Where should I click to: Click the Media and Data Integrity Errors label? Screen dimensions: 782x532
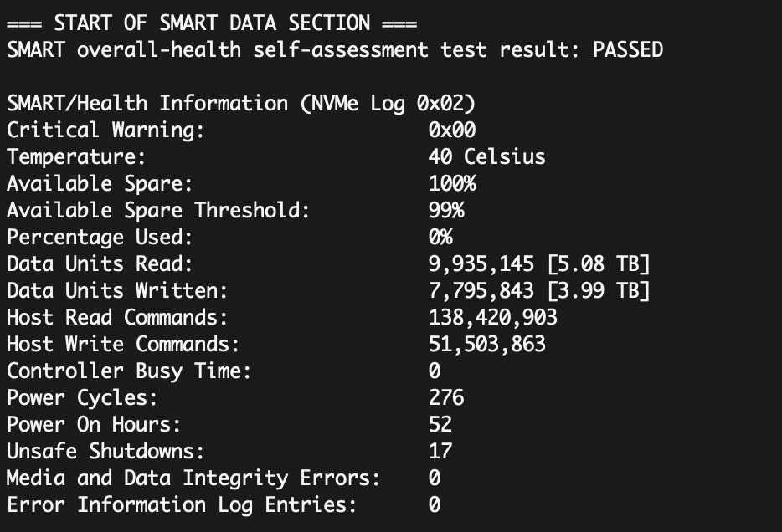(x=193, y=478)
